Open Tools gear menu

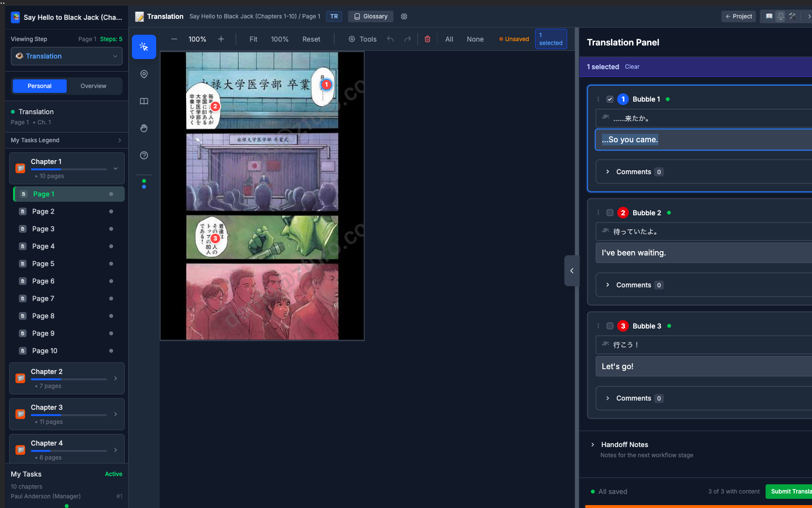(362, 39)
